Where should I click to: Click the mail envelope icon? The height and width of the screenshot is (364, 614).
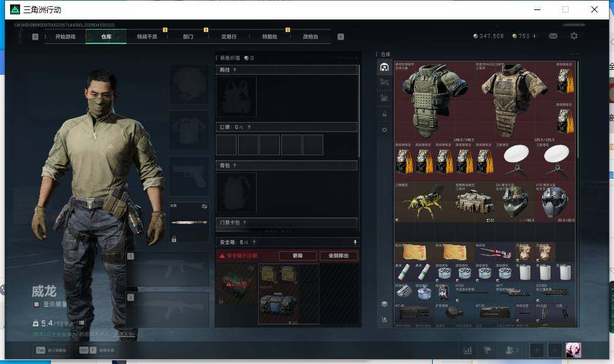tap(554, 36)
